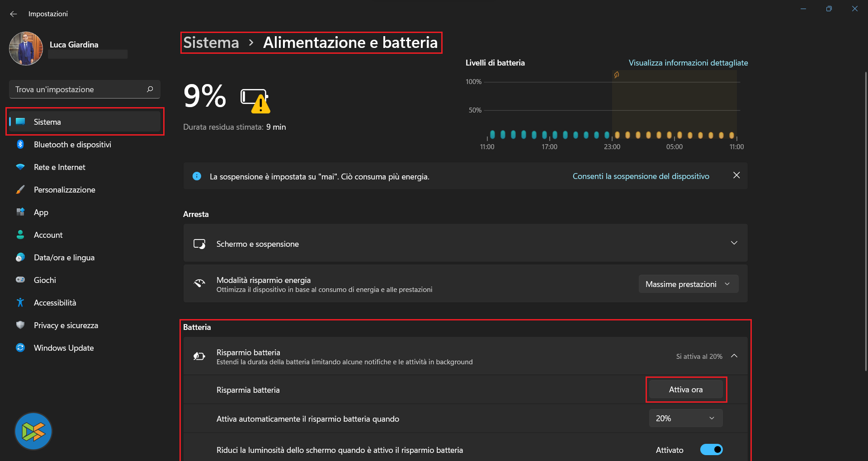
Task: Expand Schermo e sospensione section
Action: (x=734, y=243)
